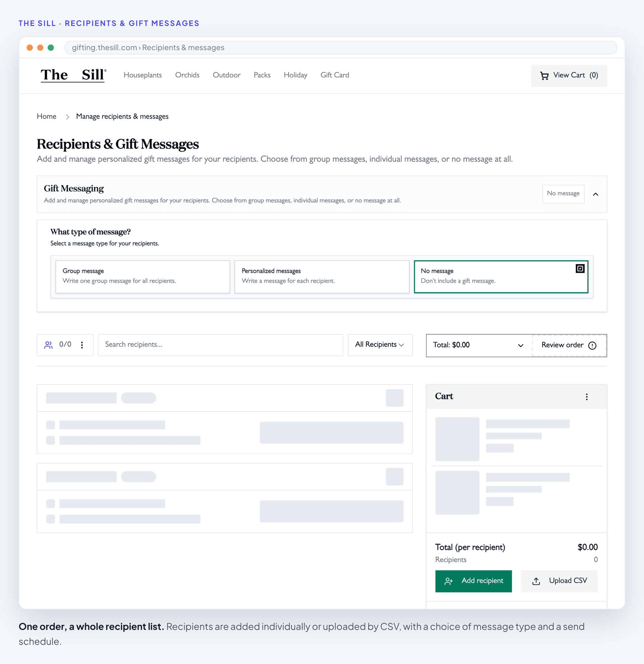Open the Houseplants menu
Screen dimensions: 644x664
pyautogui.click(x=143, y=75)
